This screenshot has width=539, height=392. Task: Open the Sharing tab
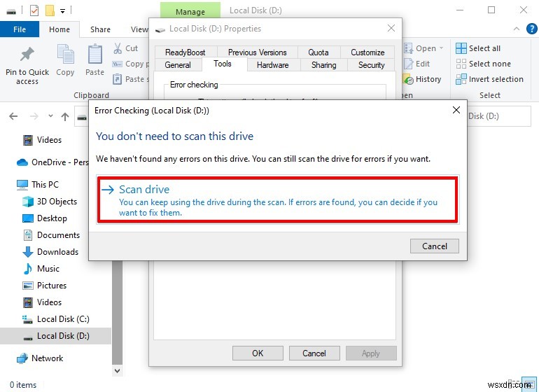coord(323,64)
